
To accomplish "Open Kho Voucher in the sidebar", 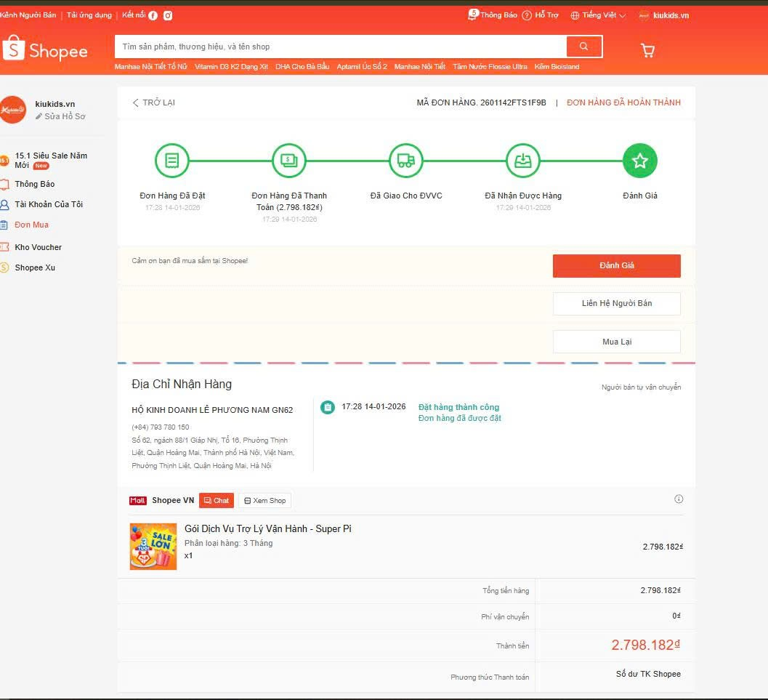I will tap(39, 247).
